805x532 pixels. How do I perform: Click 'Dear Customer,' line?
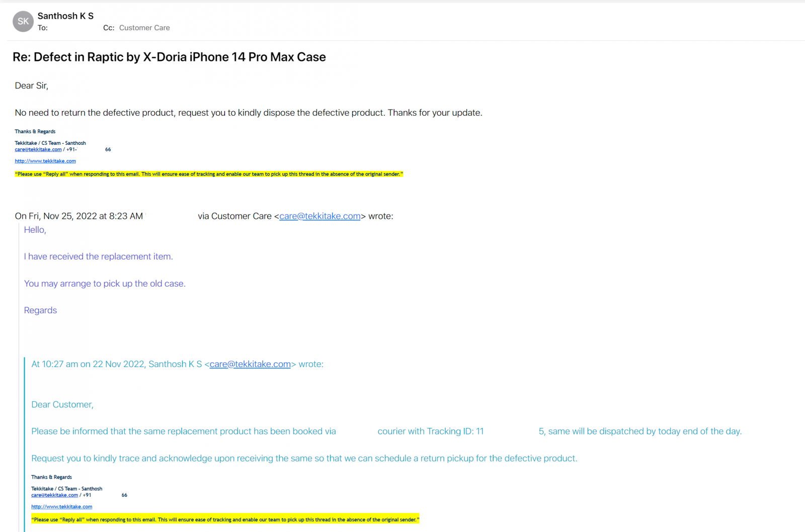pos(62,404)
